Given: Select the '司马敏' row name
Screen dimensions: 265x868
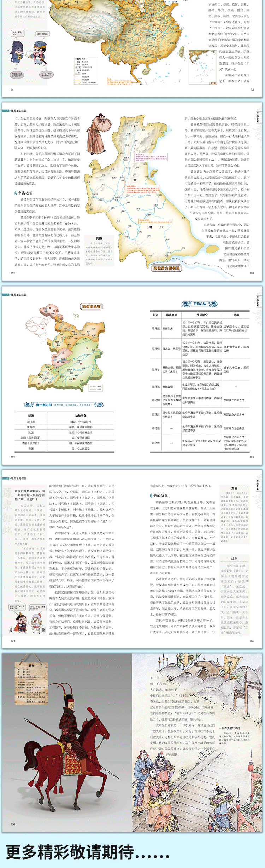Looking at the screenshot, I should click(x=156, y=443).
